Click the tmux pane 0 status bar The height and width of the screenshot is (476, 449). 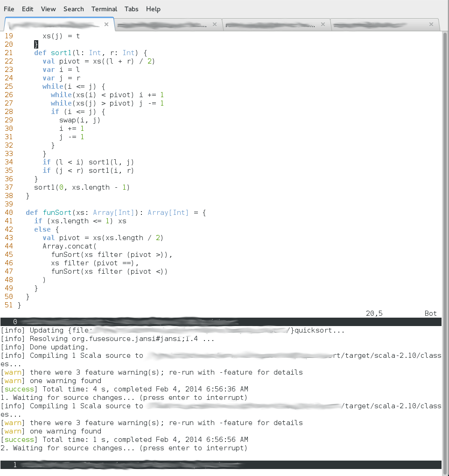point(221,321)
